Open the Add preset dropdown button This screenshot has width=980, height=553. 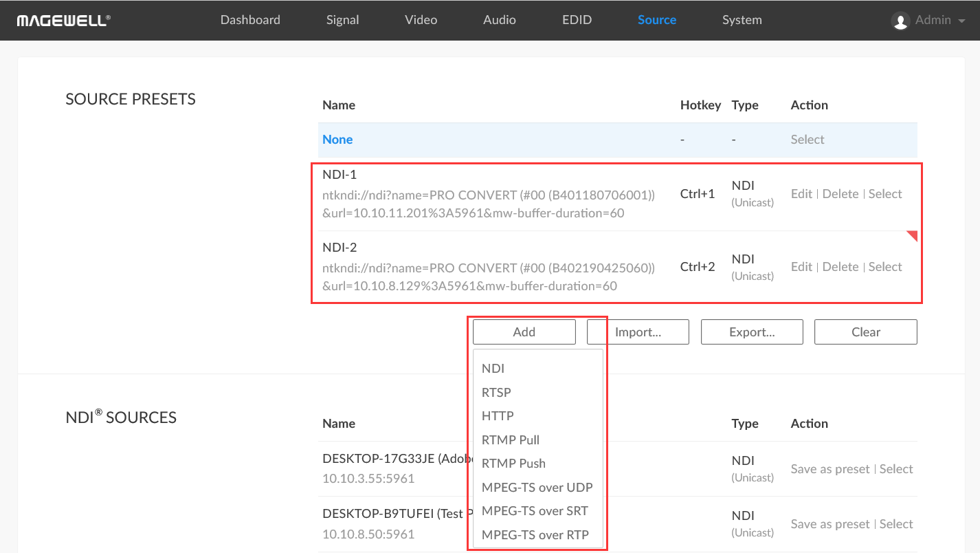pos(524,332)
